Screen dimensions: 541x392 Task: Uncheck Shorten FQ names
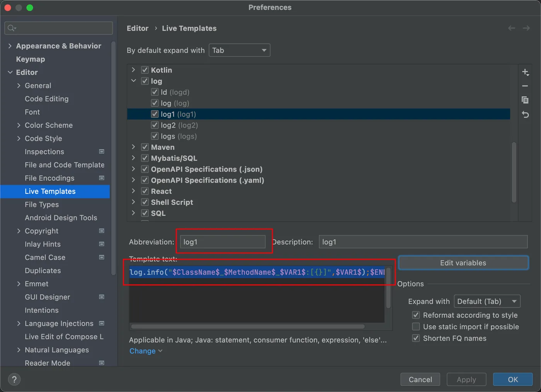(416, 338)
